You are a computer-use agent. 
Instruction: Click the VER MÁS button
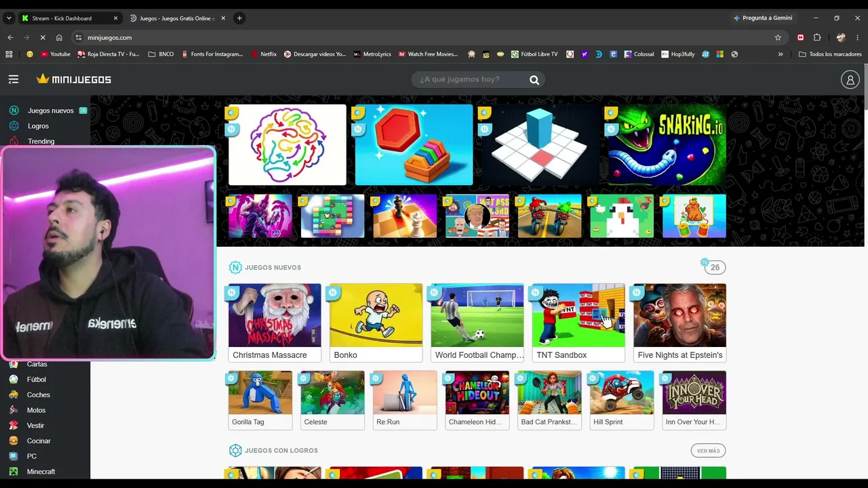pyautogui.click(x=708, y=451)
